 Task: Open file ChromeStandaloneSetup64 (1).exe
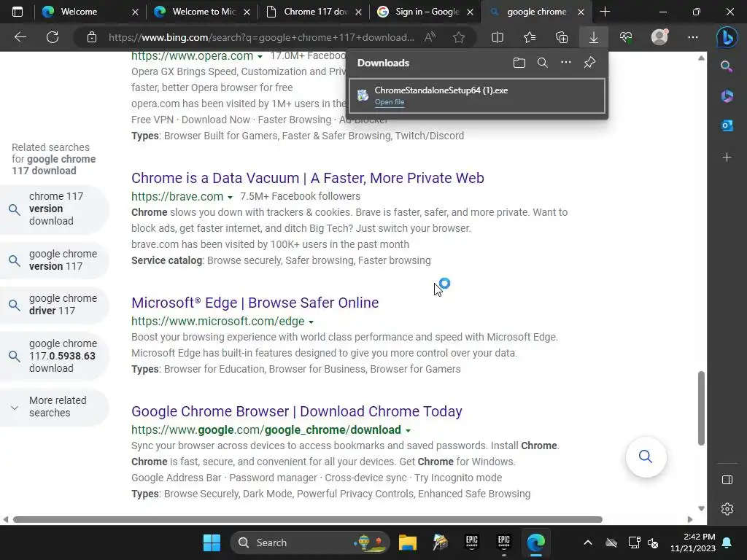(390, 102)
